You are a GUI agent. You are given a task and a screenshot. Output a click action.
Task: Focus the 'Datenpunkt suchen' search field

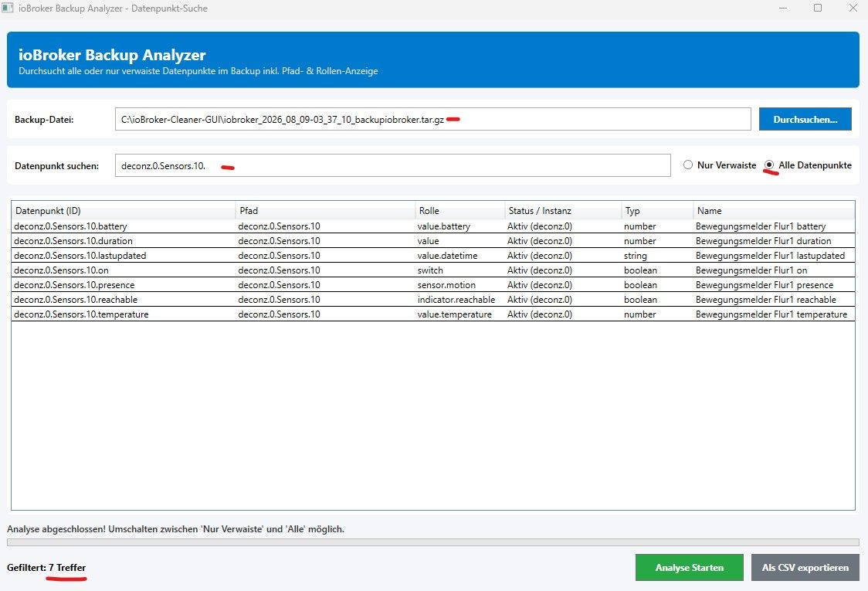[x=393, y=165]
